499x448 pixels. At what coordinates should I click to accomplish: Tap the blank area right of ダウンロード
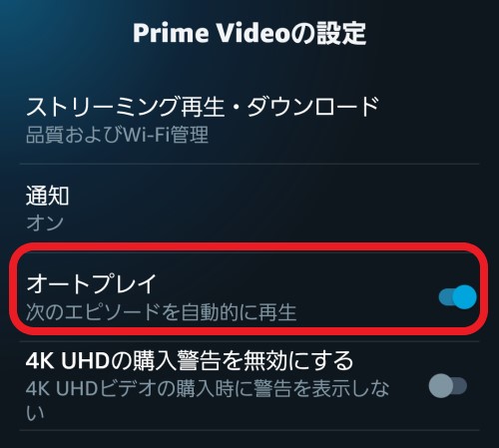pyautogui.click(x=429, y=107)
